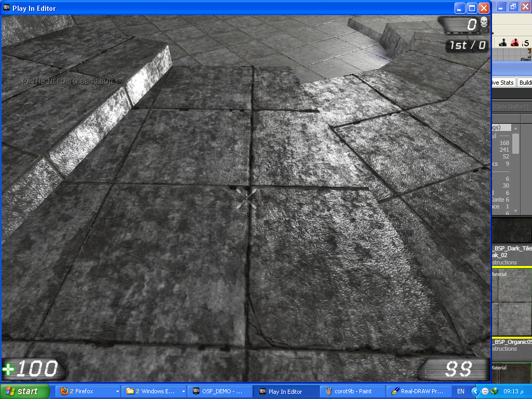Expand the Firefox taskbar group arrow
Screen dimensions: 532x399
pyautogui.click(x=117, y=391)
